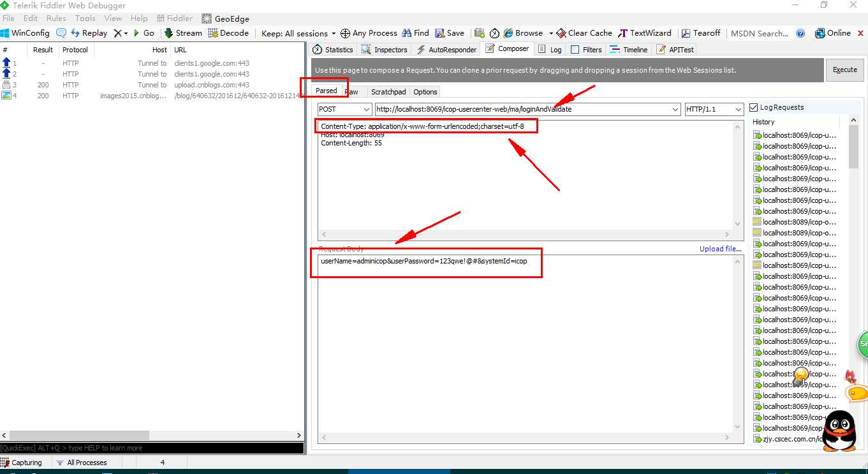Click the Any Process target icon
The width and height of the screenshot is (868, 474).
coord(346,33)
